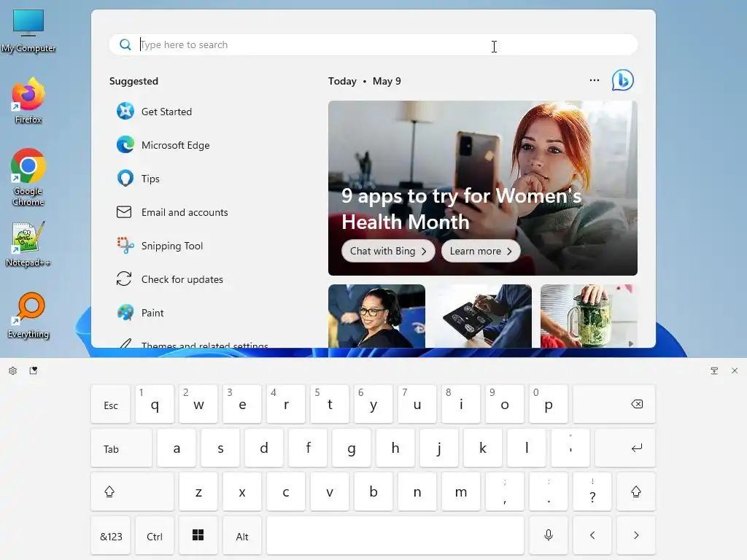This screenshot has width=747, height=560.
Task: Tap the right arrow key
Action: [x=636, y=535]
